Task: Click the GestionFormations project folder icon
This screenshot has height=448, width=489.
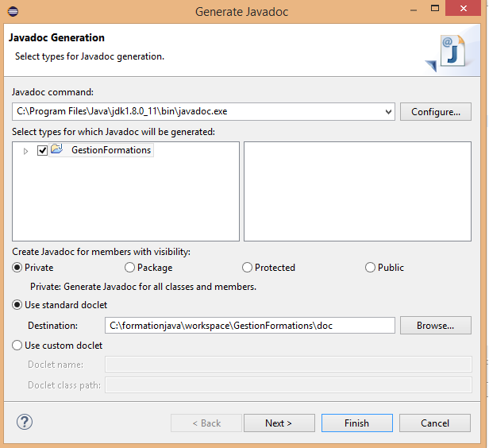Action: pyautogui.click(x=57, y=149)
